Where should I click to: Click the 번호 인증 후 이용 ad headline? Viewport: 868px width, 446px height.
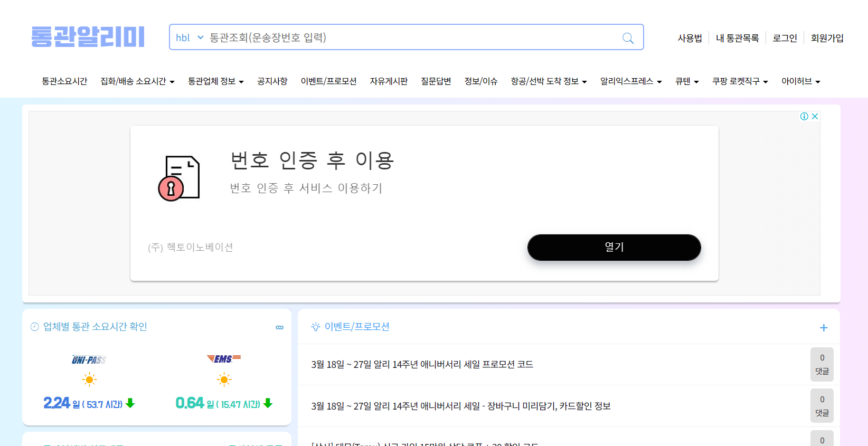click(x=312, y=160)
